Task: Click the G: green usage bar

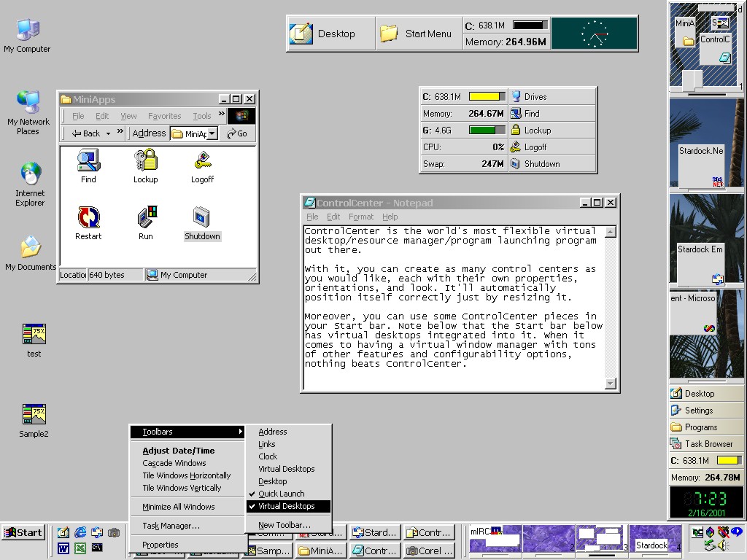Action: [487, 130]
